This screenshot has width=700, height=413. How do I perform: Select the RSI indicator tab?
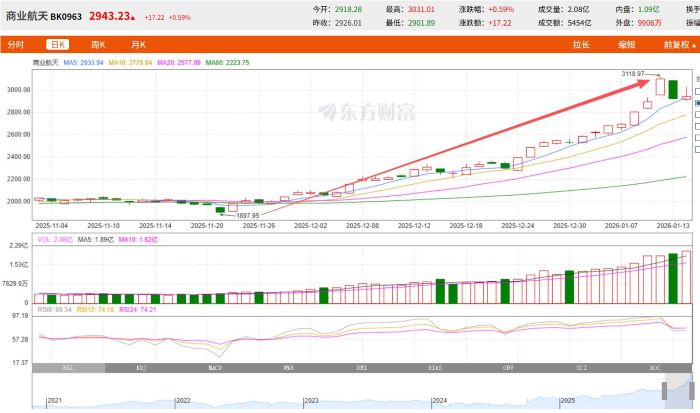click(68, 368)
